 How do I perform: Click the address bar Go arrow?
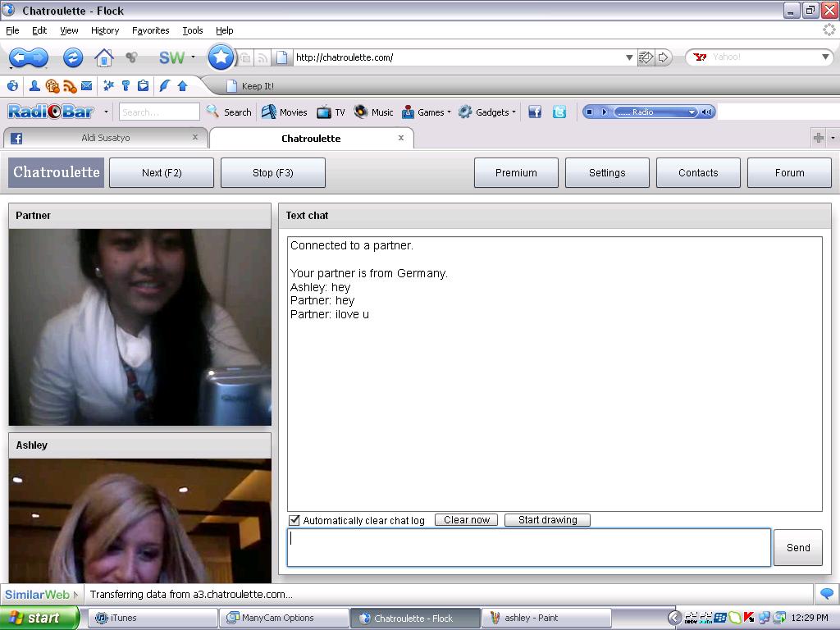coord(663,57)
